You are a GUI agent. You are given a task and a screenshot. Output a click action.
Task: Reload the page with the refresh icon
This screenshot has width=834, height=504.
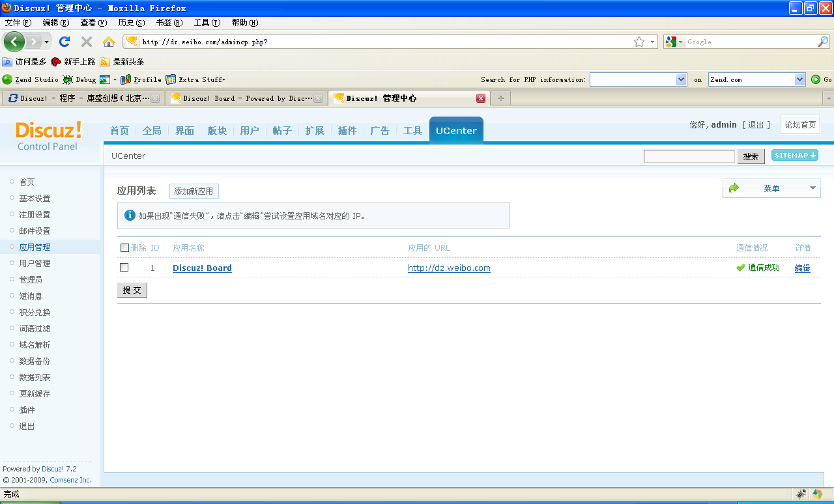[x=65, y=42]
